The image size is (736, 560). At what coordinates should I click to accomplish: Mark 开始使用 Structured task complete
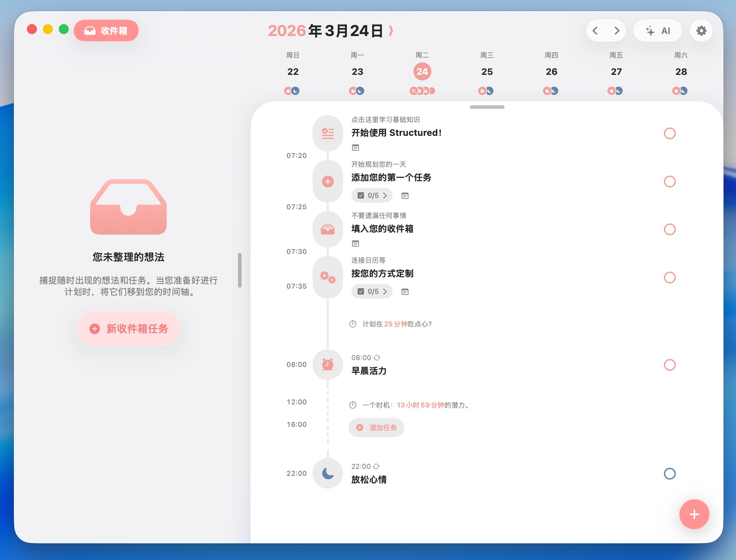tap(669, 133)
